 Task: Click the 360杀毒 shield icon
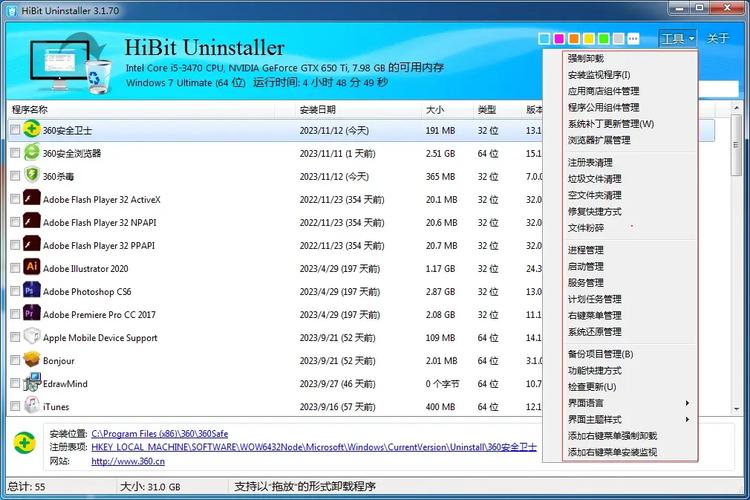coord(32,175)
